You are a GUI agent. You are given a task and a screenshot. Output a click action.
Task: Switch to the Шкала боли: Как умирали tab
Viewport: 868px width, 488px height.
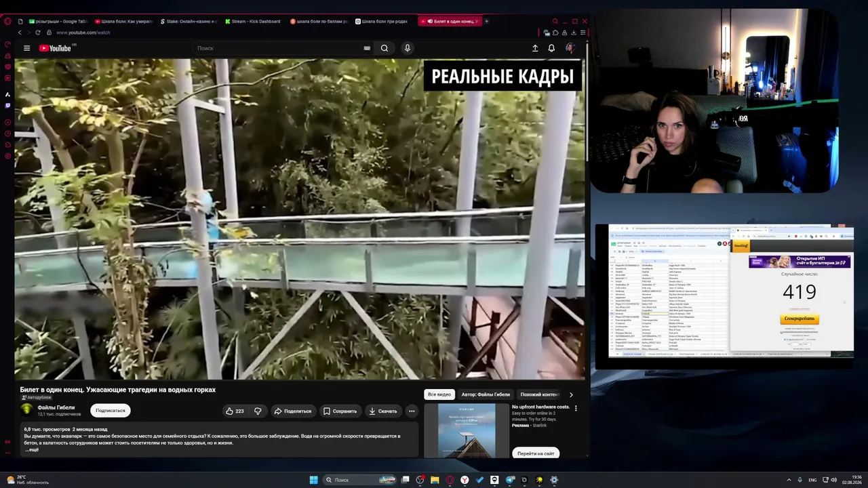(x=124, y=21)
